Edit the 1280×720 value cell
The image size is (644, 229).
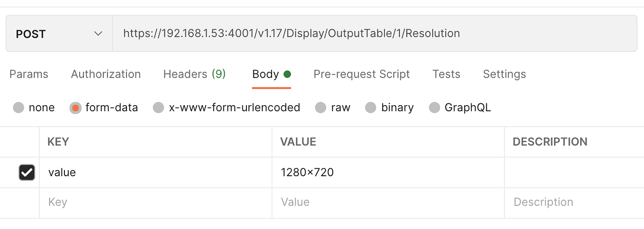pos(387,172)
